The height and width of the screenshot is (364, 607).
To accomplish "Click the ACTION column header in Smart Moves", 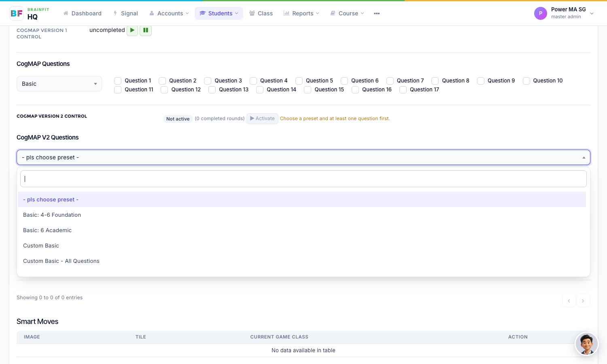I will coord(518,337).
